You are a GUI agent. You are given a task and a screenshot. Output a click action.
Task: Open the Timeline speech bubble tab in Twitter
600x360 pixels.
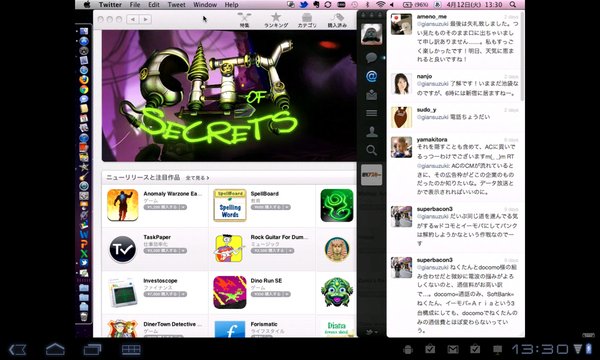tap(371, 58)
